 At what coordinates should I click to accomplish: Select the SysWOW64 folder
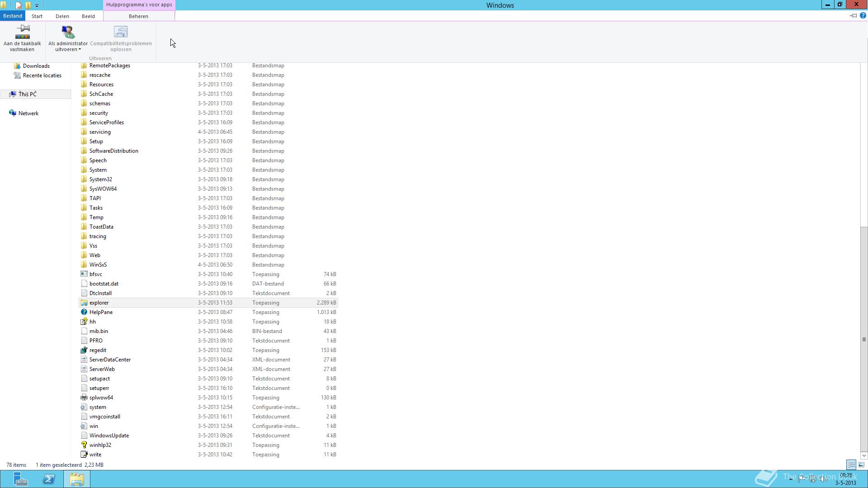[x=208, y=189]
